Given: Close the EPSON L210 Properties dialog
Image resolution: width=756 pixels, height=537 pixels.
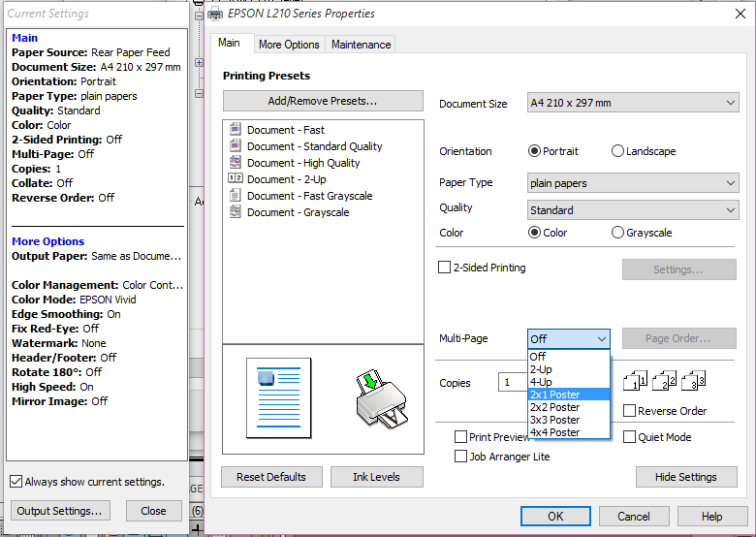Looking at the screenshot, I should pos(740,14).
